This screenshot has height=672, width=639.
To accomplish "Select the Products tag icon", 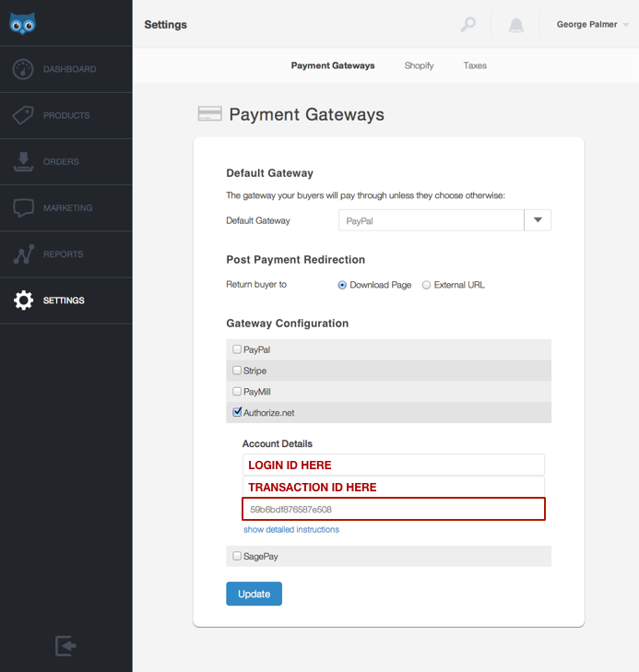I will (x=23, y=115).
